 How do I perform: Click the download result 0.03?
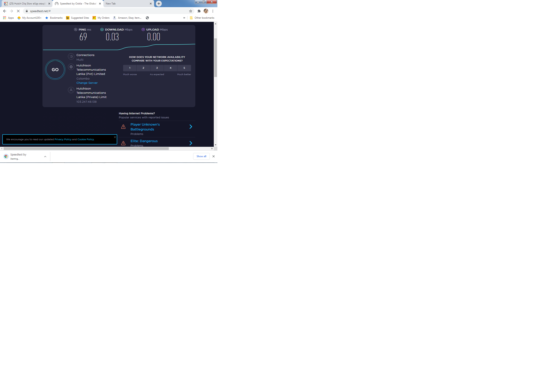tap(112, 37)
